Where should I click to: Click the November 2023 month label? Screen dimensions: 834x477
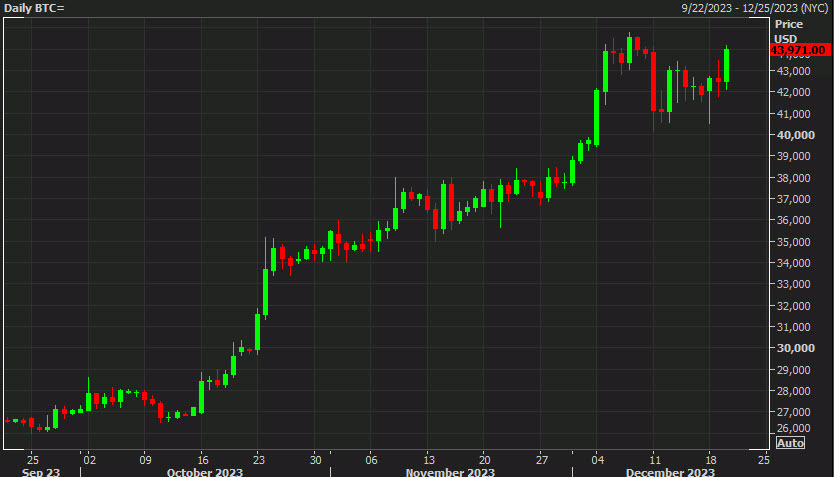[x=449, y=472]
